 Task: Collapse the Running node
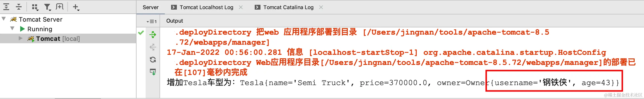coord(12,29)
